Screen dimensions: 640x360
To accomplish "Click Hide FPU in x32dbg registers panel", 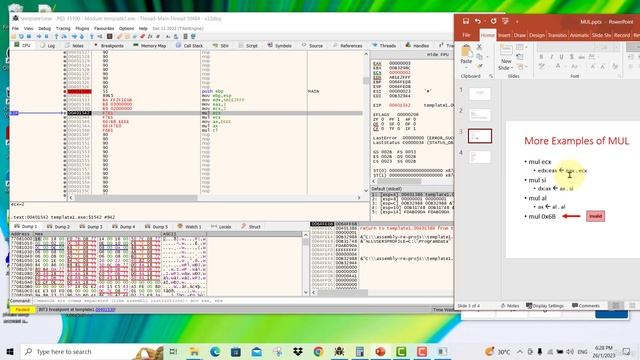I will [x=438, y=54].
